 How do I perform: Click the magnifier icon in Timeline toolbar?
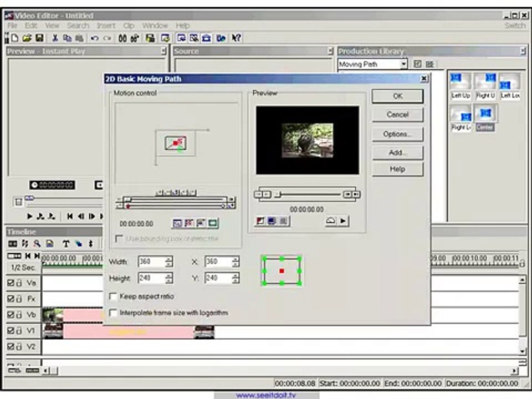point(37,243)
